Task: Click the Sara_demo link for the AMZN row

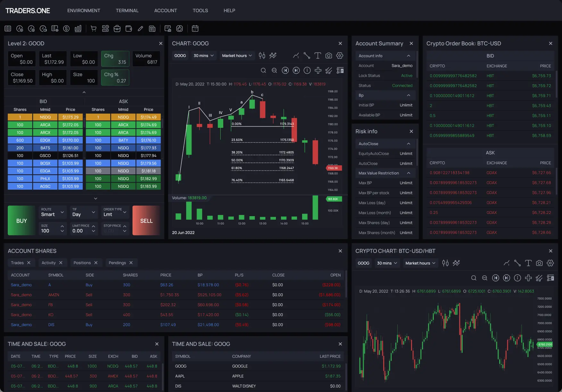Action: click(x=21, y=295)
